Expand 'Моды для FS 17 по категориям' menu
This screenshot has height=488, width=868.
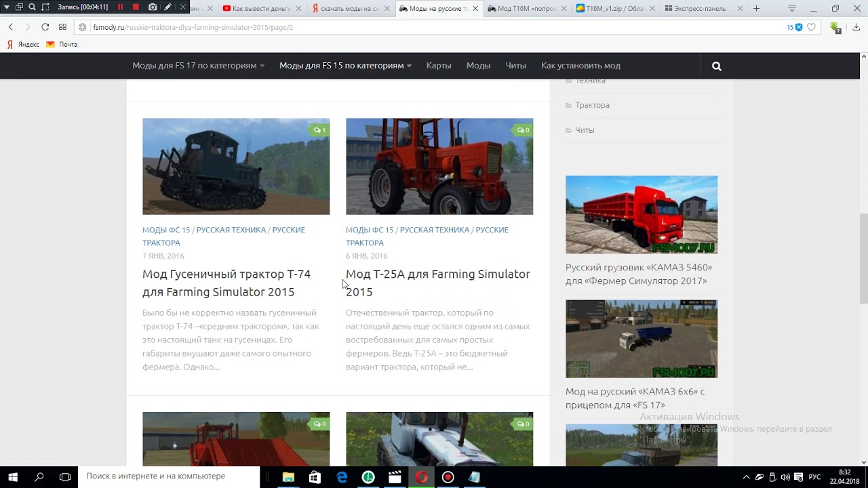[198, 66]
